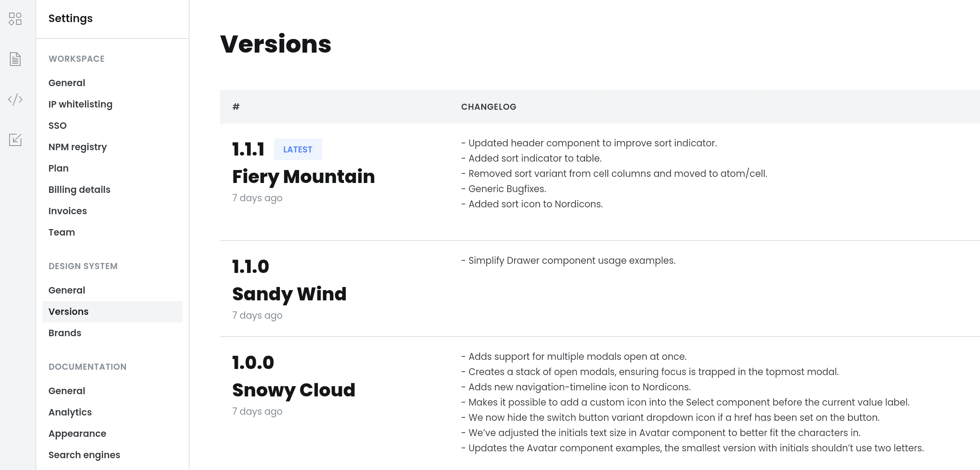The image size is (980, 470).
Task: Click 'Removed sort variant from cell columns' line
Action: (x=614, y=173)
